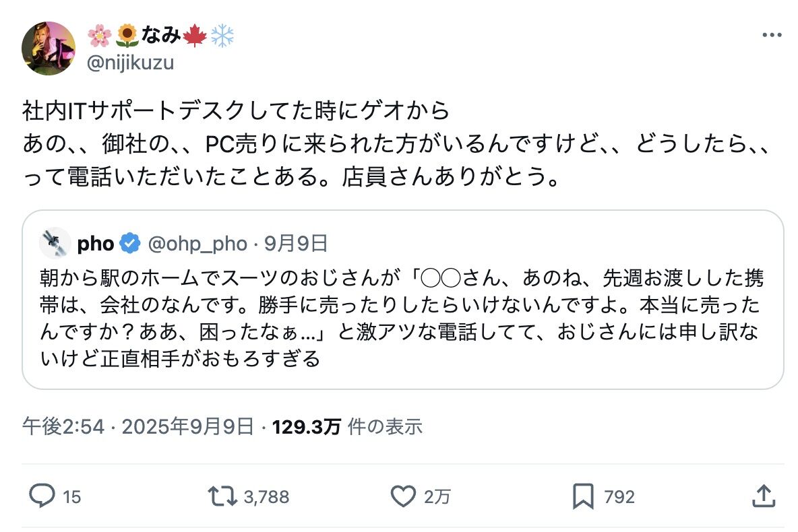Open なみ's profile avatar picture
Screen dimensions: 798x532
(x=49, y=48)
